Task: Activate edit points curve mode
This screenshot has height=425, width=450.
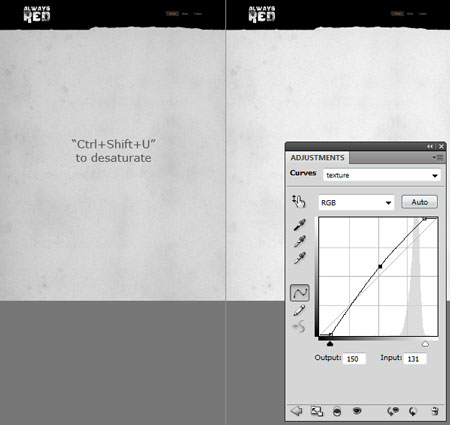Action: pos(300,293)
